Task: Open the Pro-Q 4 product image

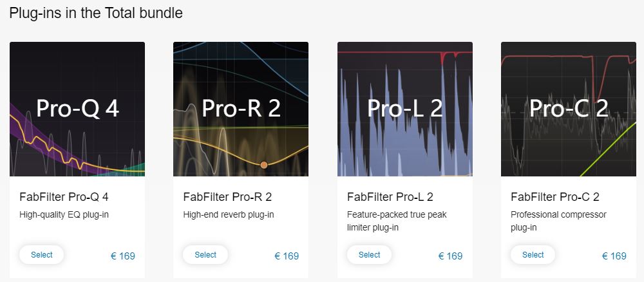Action: point(77,109)
